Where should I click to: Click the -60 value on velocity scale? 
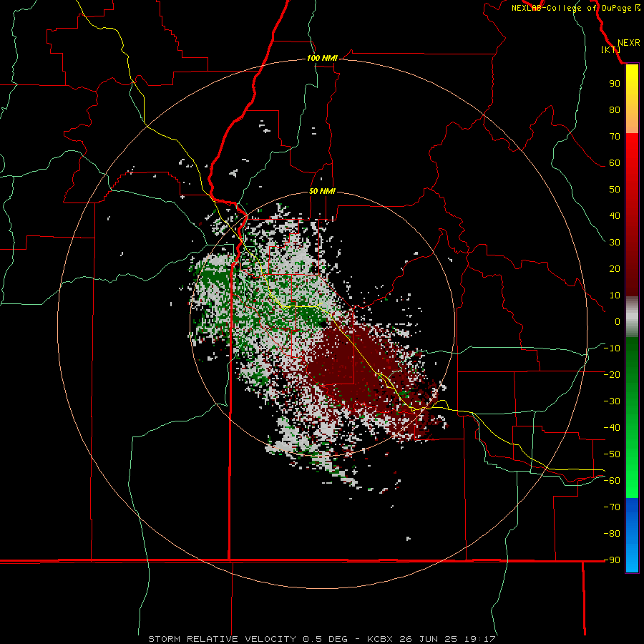[612, 481]
